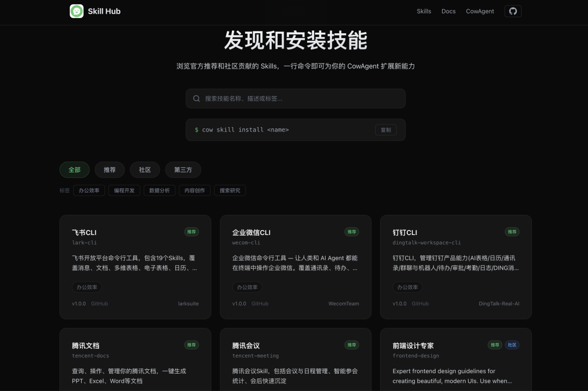
Task: Click GitHub source in 钉钉CLI card
Action: (420, 304)
